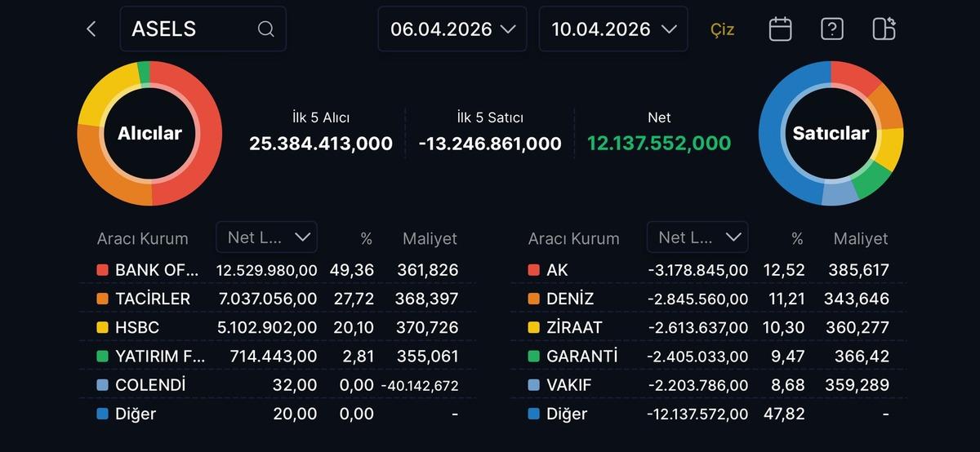Open the 10.04.2026 end date dropdown

613,29
